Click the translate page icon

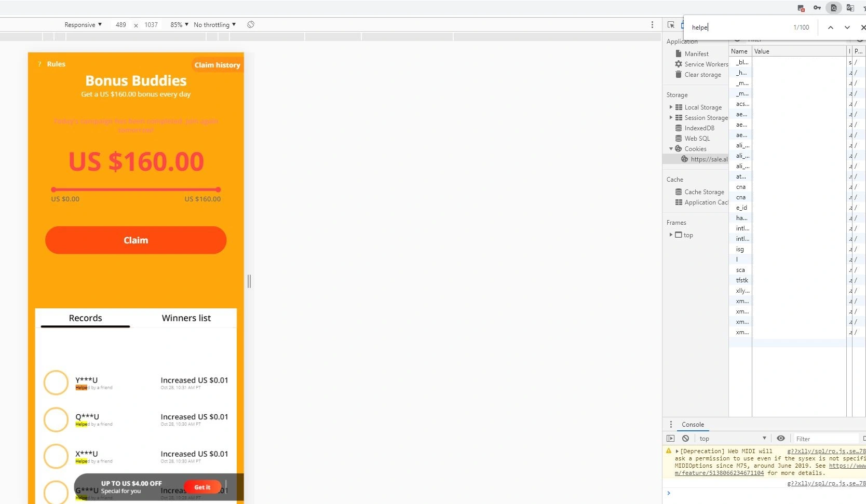850,8
